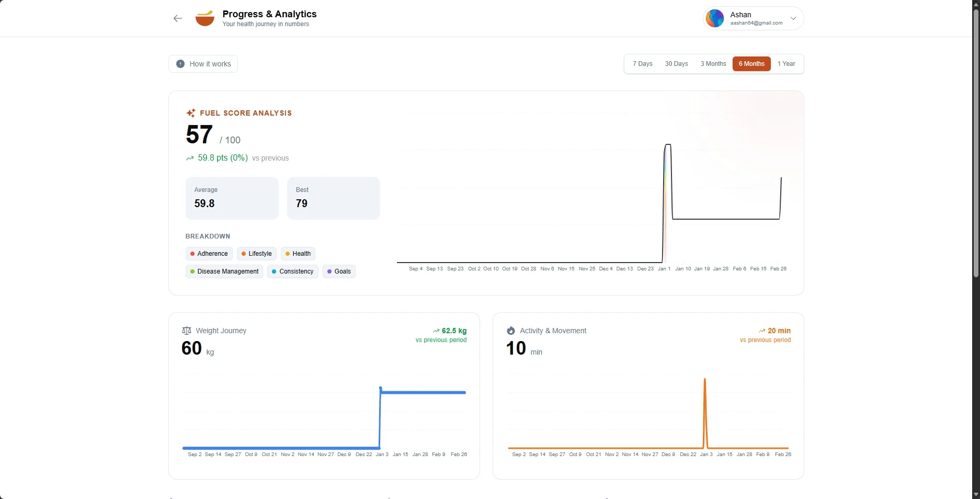980x499 pixels.
Task: Click the info icon beside How it works
Action: (180, 64)
